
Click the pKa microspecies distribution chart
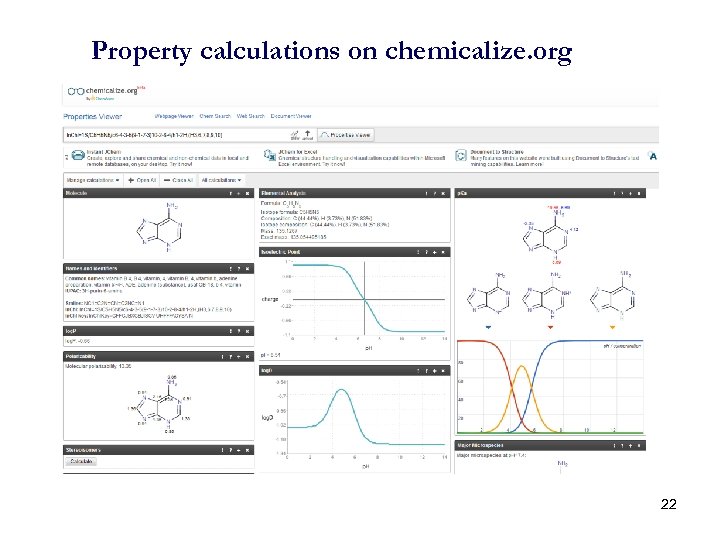coord(551,387)
